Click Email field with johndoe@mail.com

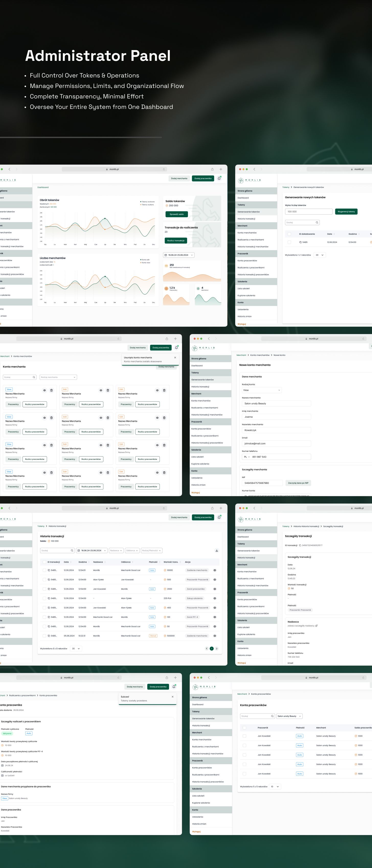point(276,443)
